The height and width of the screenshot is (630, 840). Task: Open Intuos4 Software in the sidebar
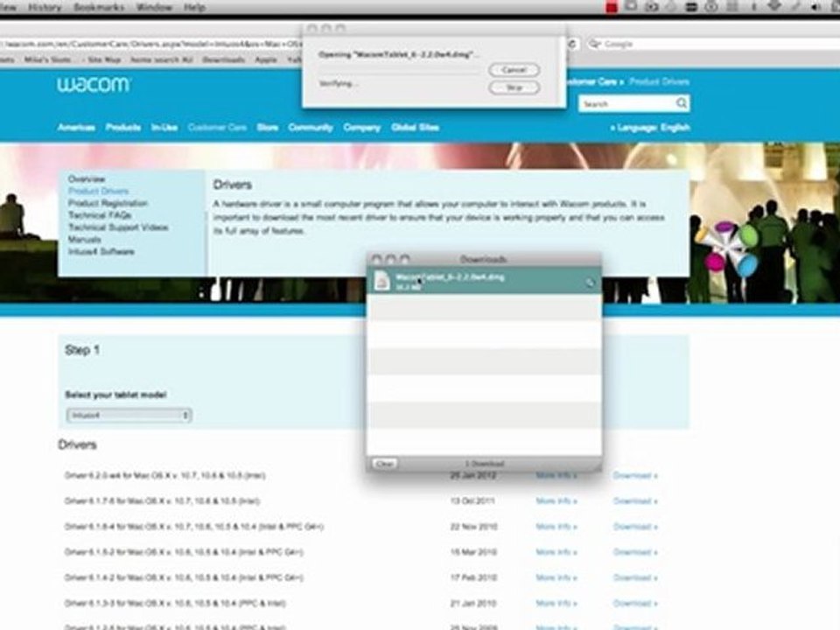tap(101, 251)
